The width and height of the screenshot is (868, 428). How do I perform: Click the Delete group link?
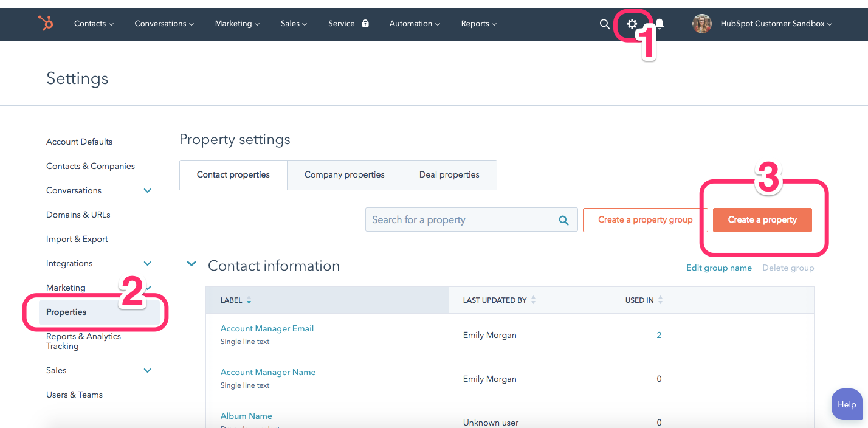pos(788,267)
